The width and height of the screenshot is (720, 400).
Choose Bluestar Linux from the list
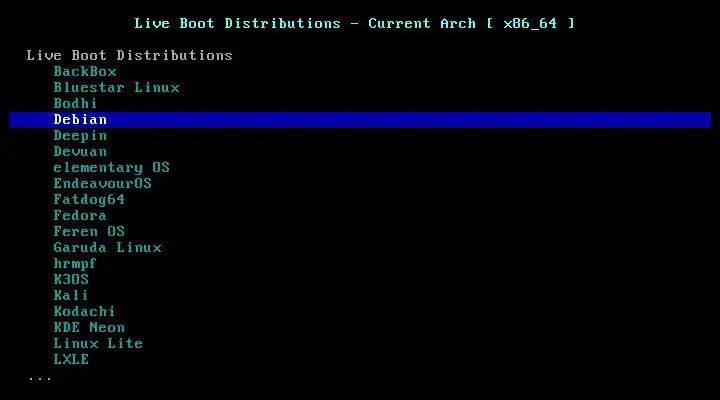coord(116,88)
